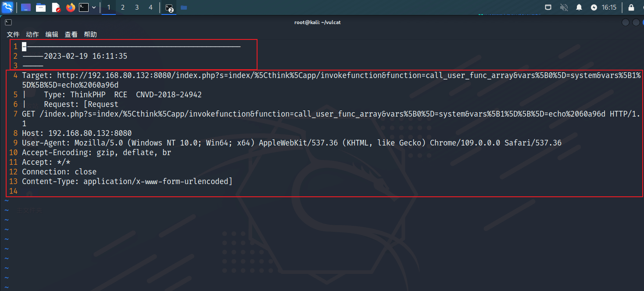Screen dimensions: 644x291
Task: Open the display/screen tray icon
Action: pyautogui.click(x=548, y=7)
